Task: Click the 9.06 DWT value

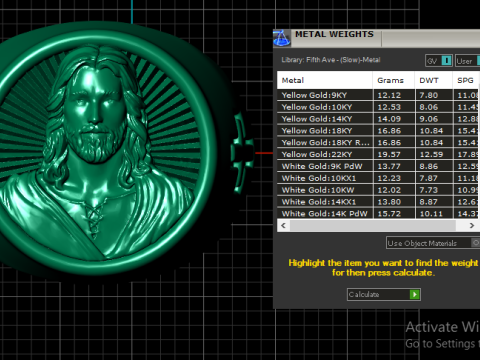Action: 429,119
